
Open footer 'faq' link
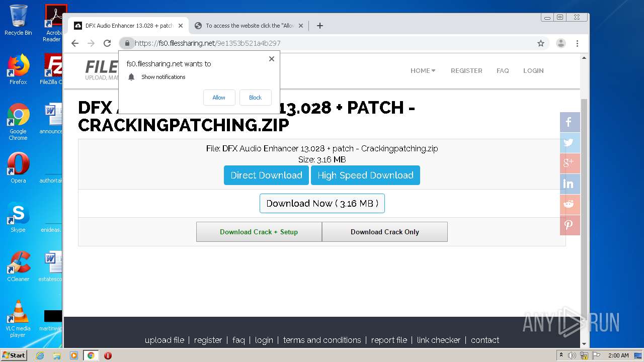(x=238, y=340)
